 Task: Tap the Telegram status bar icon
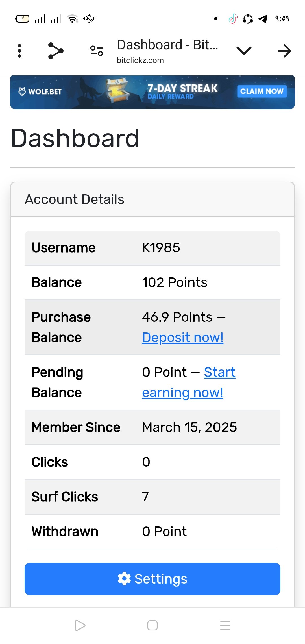pyautogui.click(x=263, y=19)
